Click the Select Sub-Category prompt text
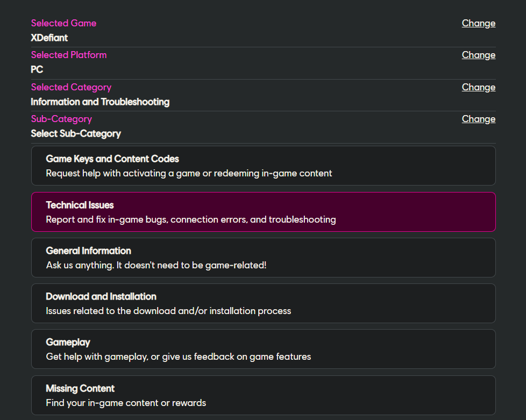The image size is (526, 420). (76, 133)
